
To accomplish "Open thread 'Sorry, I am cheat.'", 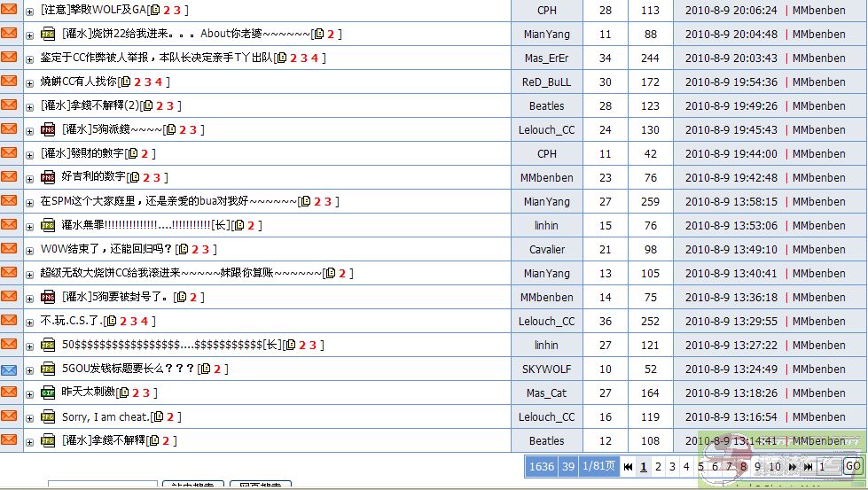I will (106, 416).
